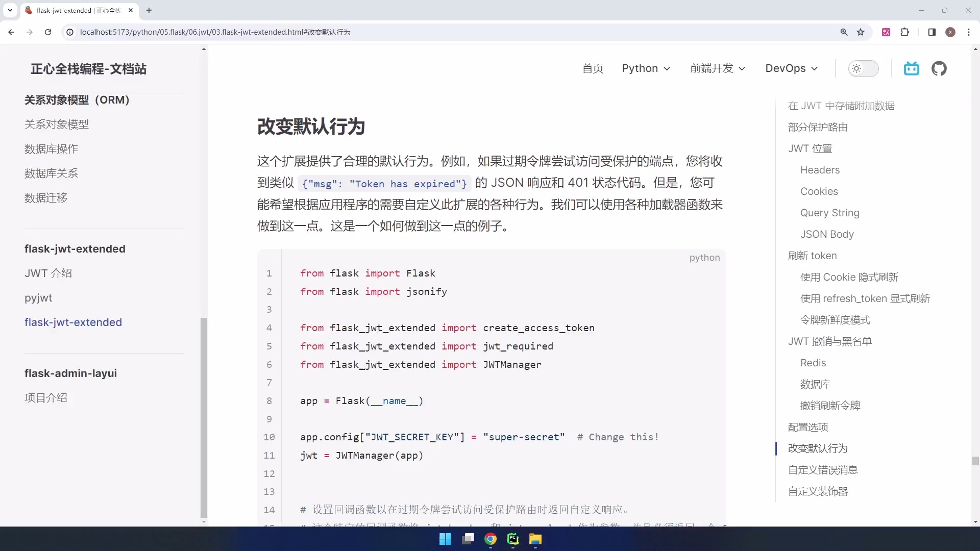This screenshot has width=980, height=551.
Task: Bookmark the page using the star icon
Action: click(x=861, y=32)
